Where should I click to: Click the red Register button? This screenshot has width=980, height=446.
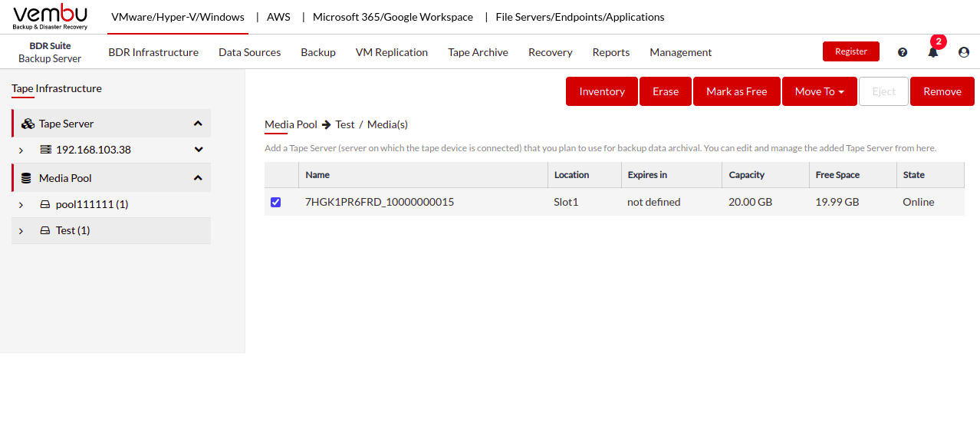851,51
